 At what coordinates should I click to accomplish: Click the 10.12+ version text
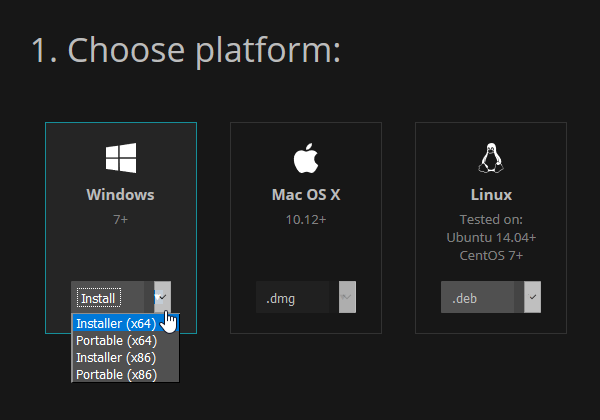point(306,220)
